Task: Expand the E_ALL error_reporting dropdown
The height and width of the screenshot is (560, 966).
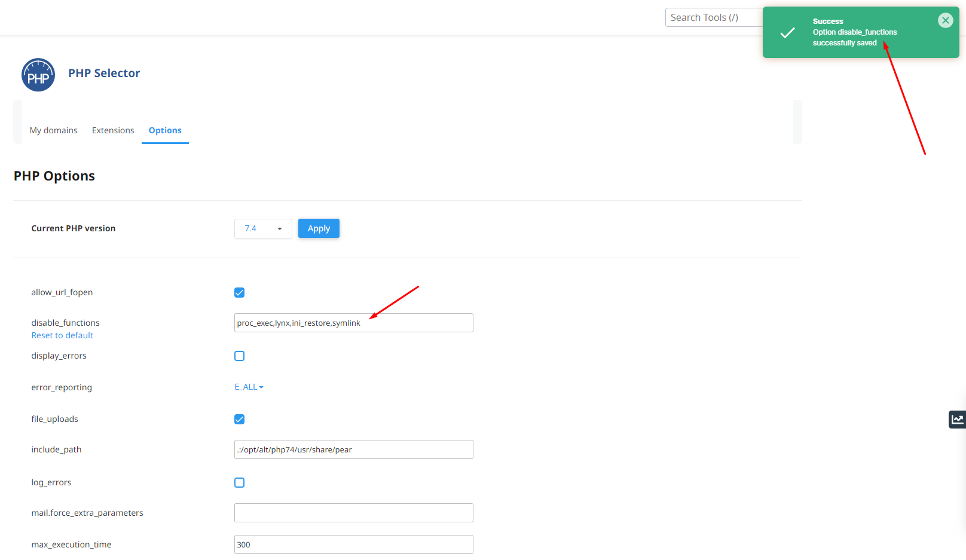Action: pos(249,387)
